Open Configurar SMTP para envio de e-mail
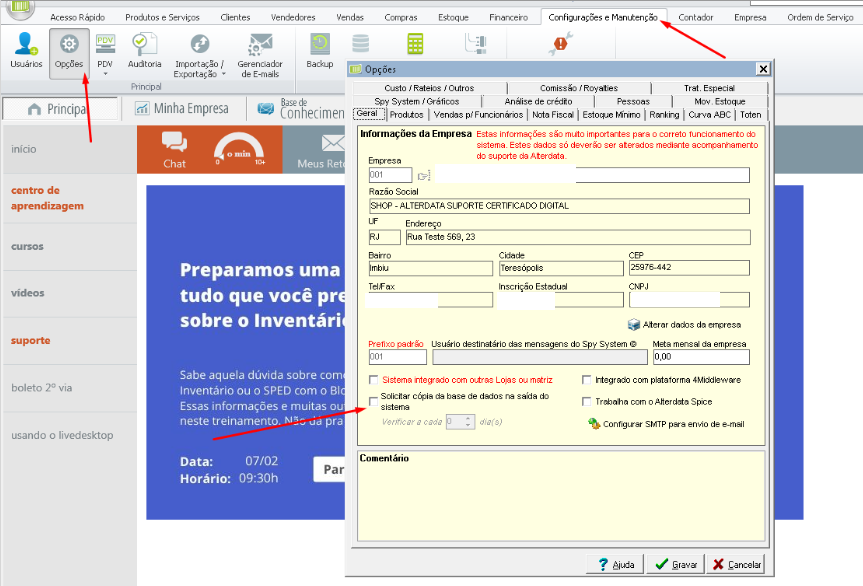Viewport: 863px width, 586px height. [x=667, y=424]
